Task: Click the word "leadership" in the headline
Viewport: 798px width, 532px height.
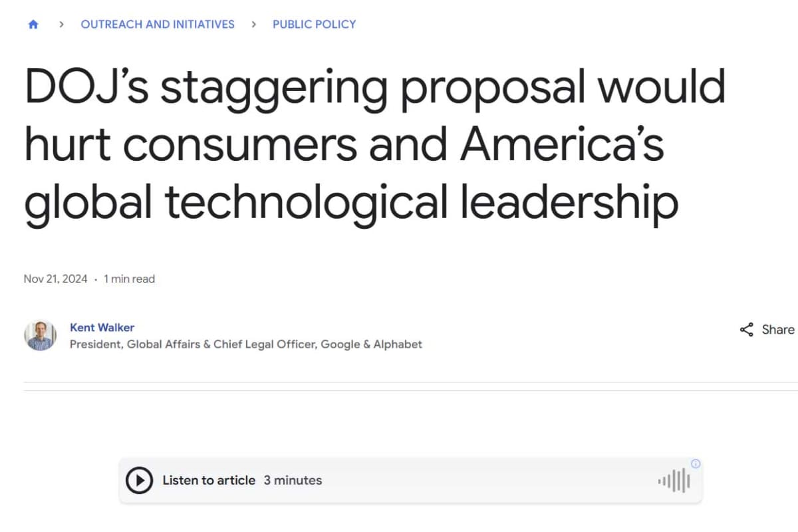Action: point(569,202)
